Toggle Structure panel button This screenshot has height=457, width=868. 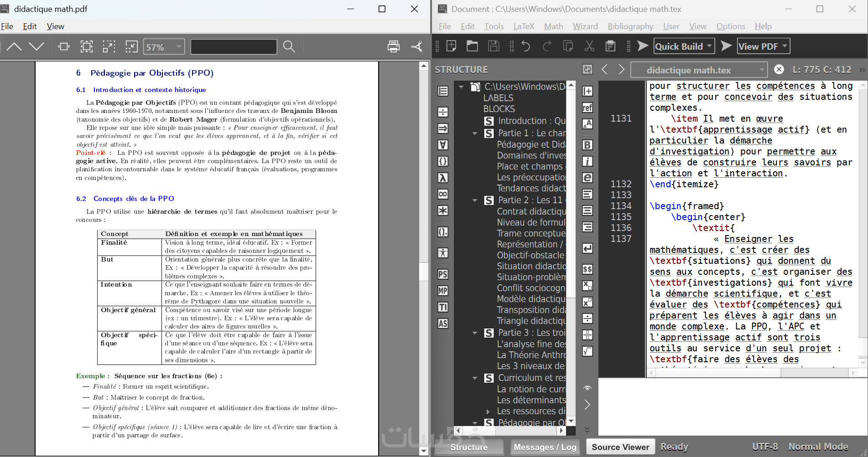(469, 447)
